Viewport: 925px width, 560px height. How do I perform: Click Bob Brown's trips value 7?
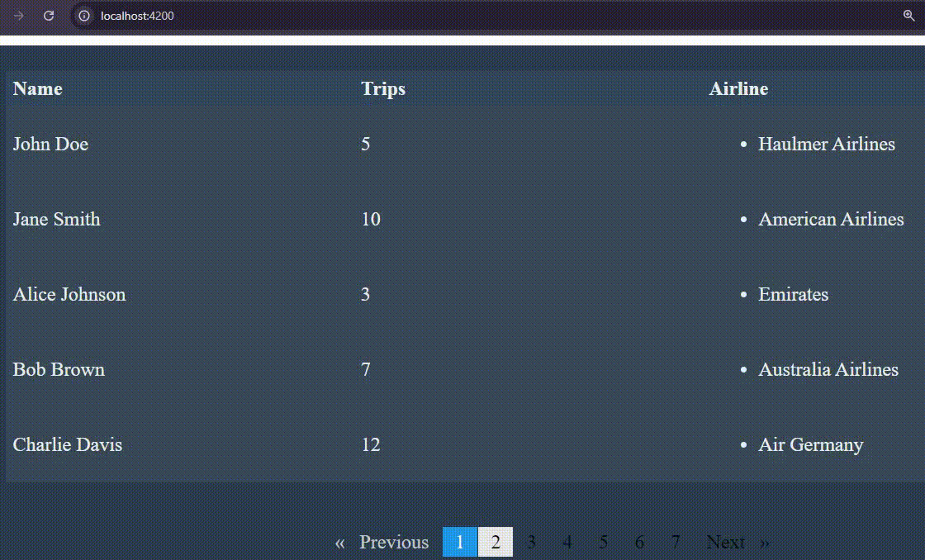pyautogui.click(x=366, y=369)
